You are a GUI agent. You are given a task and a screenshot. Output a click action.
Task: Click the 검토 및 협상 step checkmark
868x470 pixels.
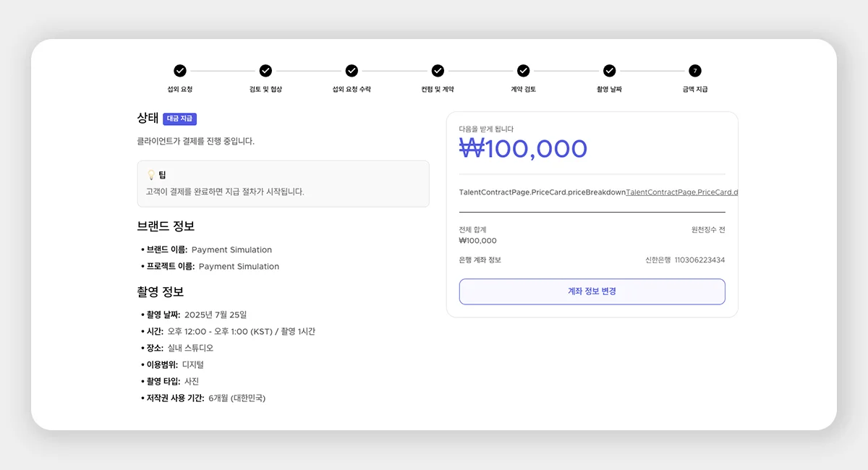265,71
